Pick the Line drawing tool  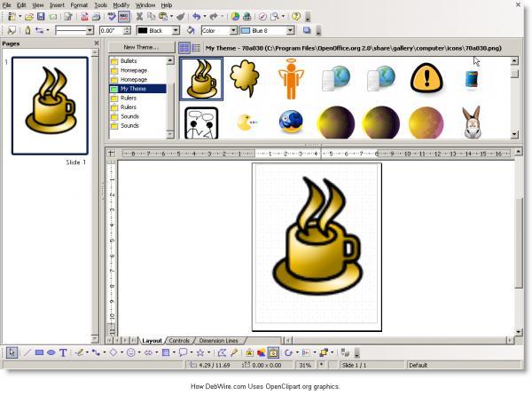26,352
